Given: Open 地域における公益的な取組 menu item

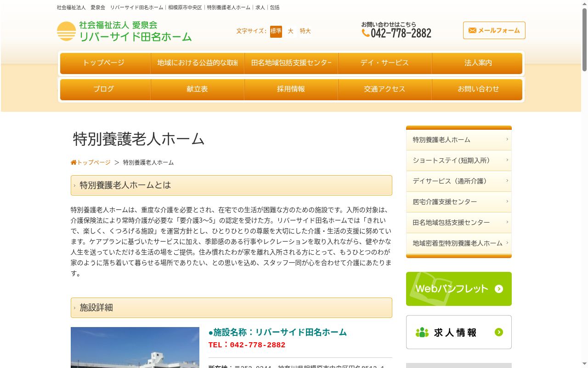Looking at the screenshot, I should [x=198, y=63].
